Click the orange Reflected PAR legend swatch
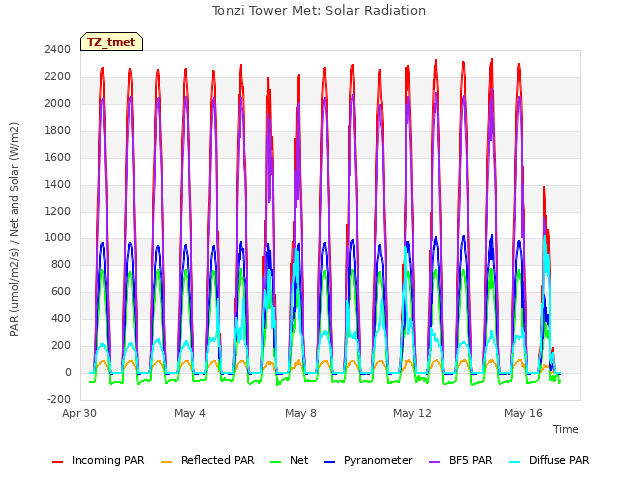Screen dimensions: 640x480 pyautogui.click(x=167, y=462)
